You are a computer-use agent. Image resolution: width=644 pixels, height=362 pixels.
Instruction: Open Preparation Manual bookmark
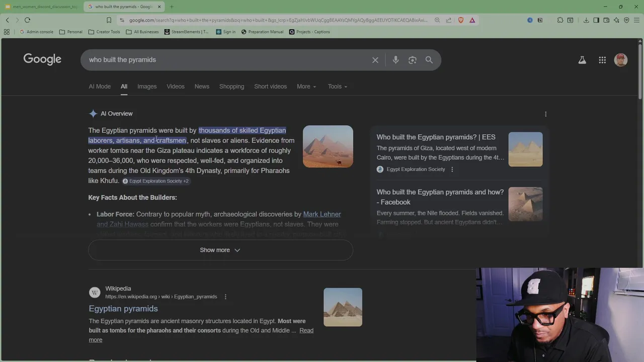pyautogui.click(x=262, y=32)
